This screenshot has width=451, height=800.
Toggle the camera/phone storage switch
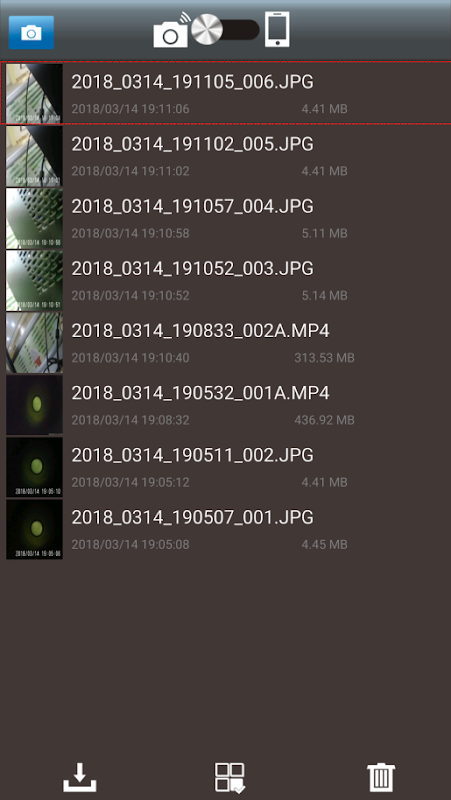(226, 30)
